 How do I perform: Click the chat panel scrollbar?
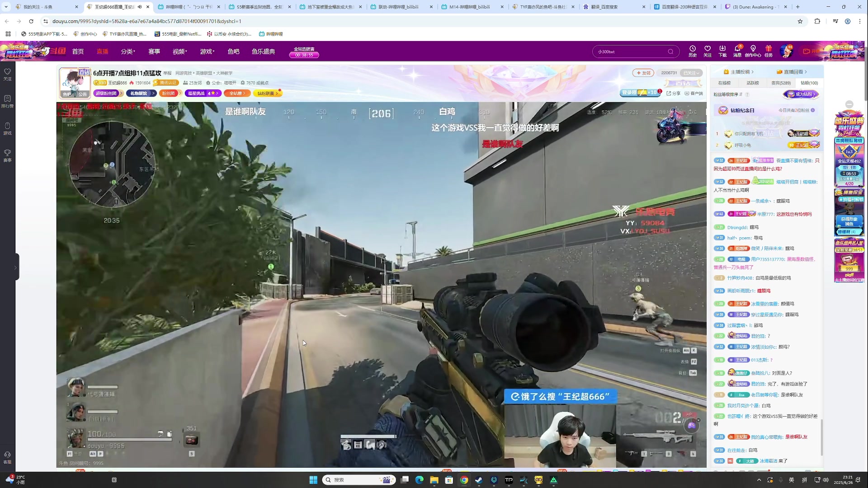click(821, 437)
